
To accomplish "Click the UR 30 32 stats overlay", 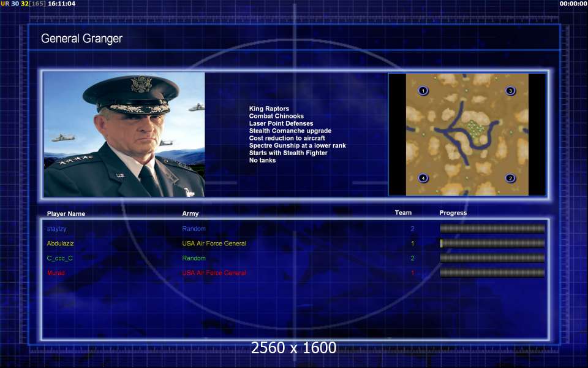I will pos(23,4).
